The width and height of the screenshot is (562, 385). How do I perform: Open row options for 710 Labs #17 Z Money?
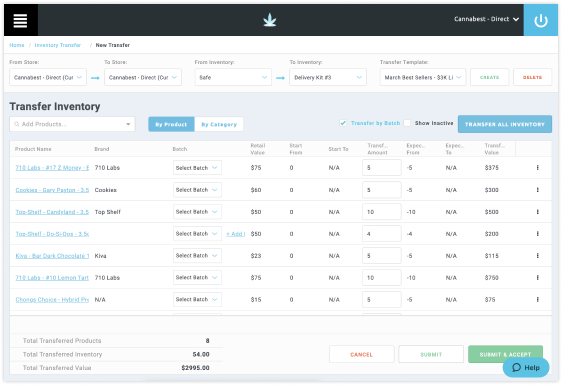coord(538,167)
